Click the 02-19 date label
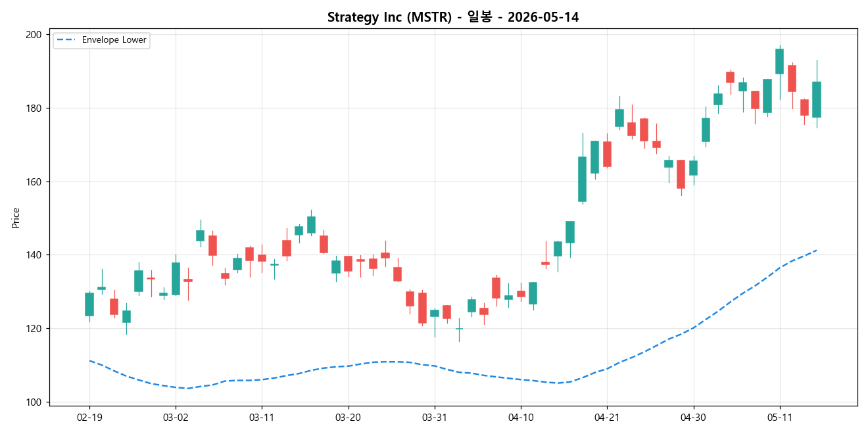 [x=89, y=417]
